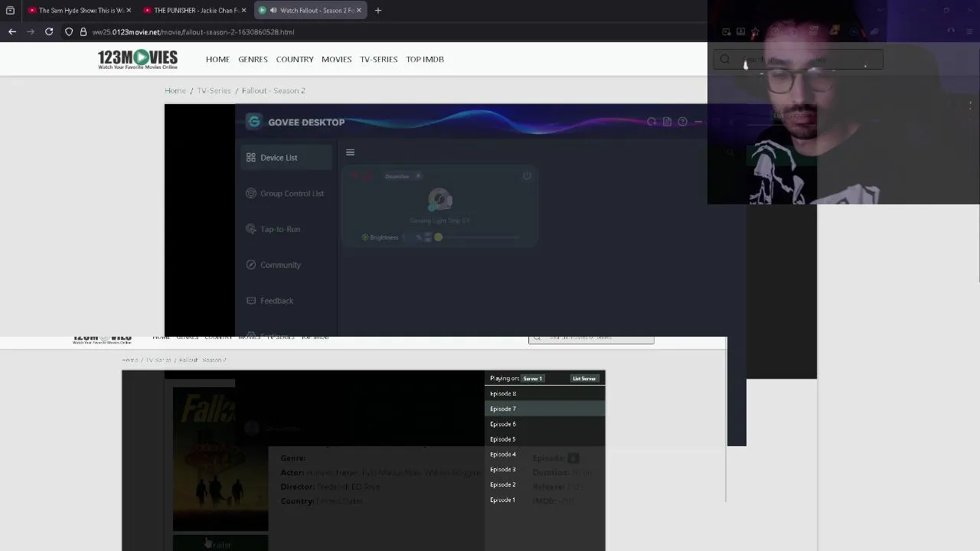Play Episode 5

544,439
